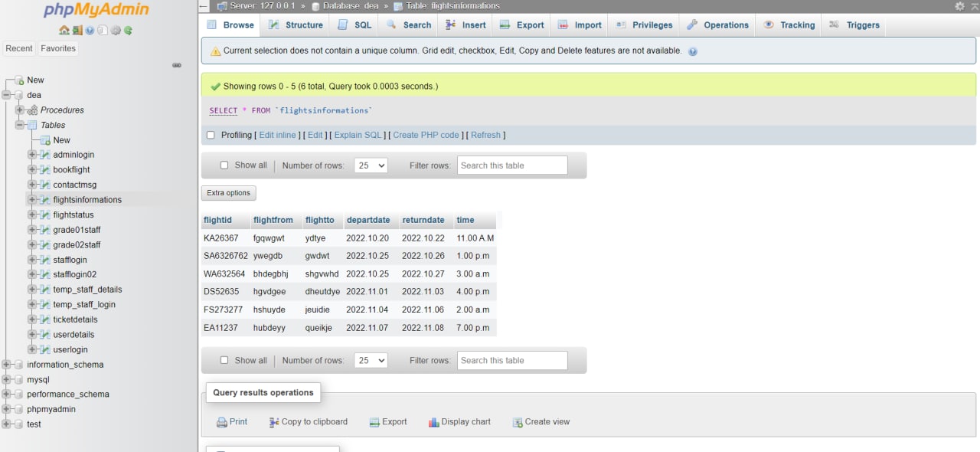Open lower Number of rows dropdown
The image size is (980, 452).
[371, 360]
